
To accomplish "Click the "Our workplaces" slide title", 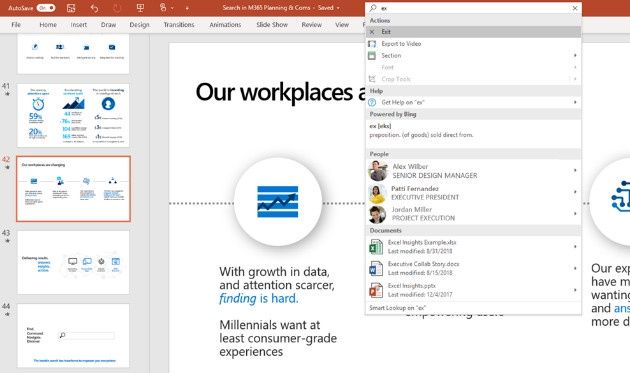I will [x=280, y=92].
